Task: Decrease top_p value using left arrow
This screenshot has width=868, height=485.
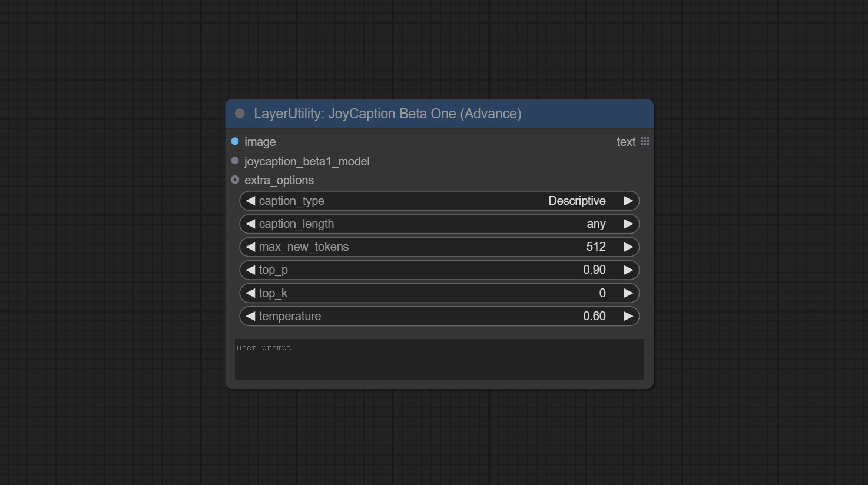Action: [x=250, y=270]
